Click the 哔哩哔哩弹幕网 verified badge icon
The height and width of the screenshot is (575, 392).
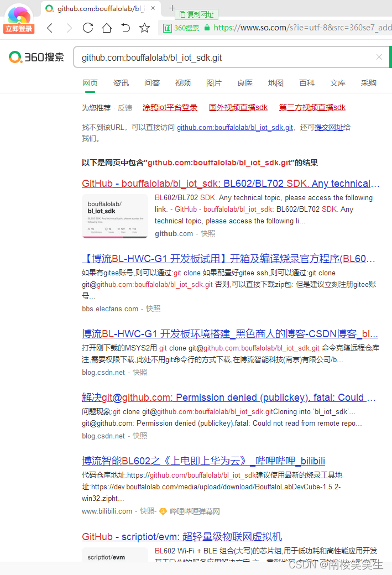(163, 511)
